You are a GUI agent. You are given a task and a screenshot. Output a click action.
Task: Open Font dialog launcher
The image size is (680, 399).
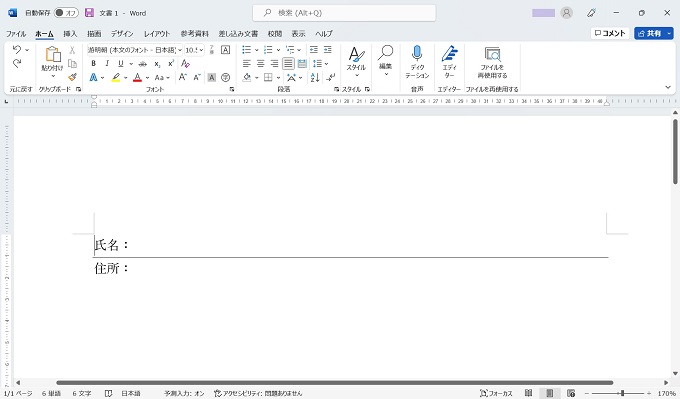(232, 89)
